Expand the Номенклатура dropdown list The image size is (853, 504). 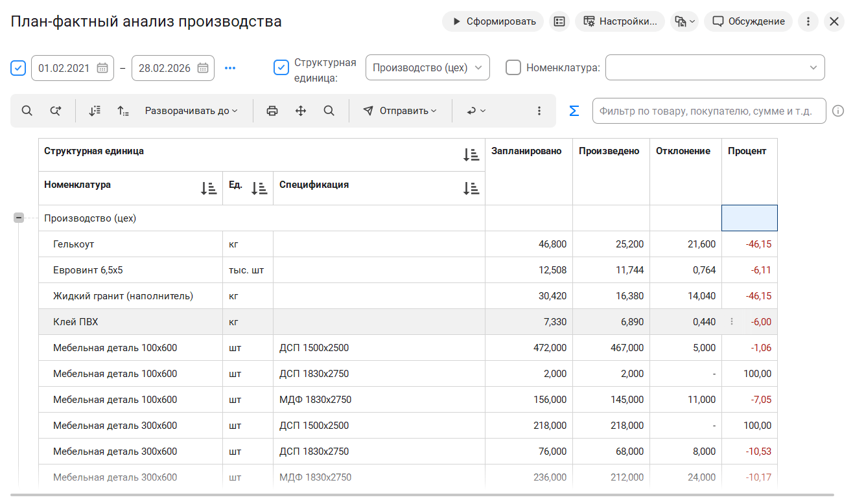813,67
